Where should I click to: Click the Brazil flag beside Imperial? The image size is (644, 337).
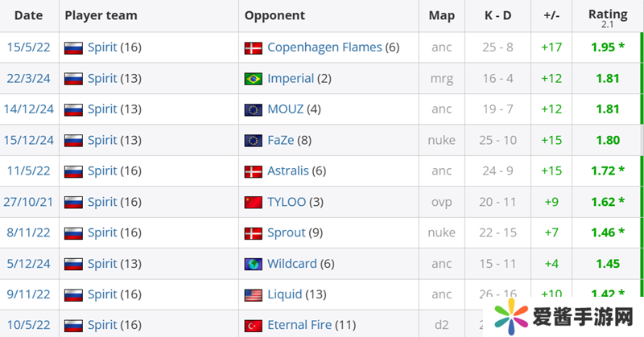[254, 79]
